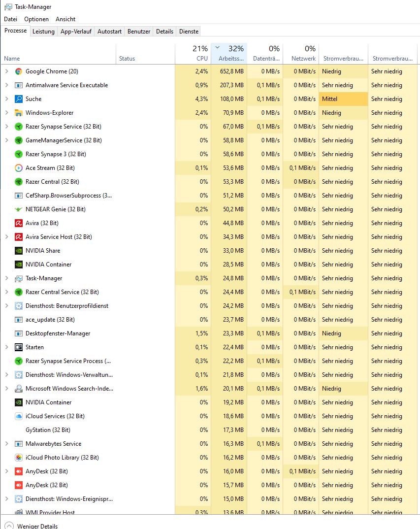This screenshot has width=420, height=529.
Task: Expand the Starten process group
Action: (6, 347)
